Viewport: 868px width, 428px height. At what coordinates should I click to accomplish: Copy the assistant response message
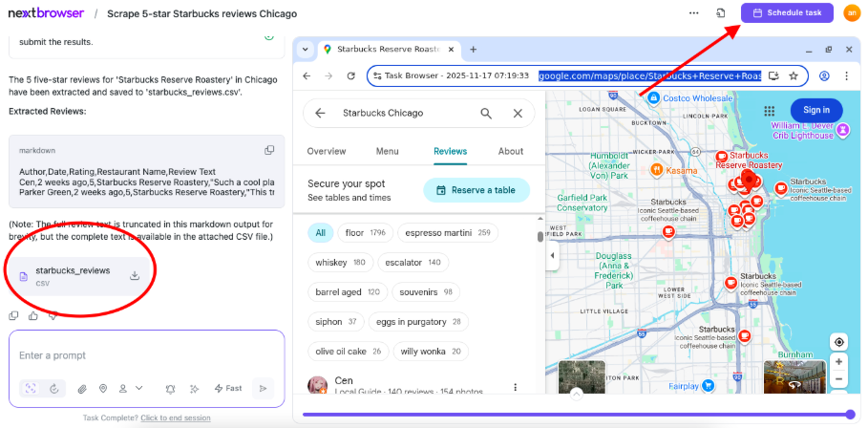pyautogui.click(x=13, y=315)
